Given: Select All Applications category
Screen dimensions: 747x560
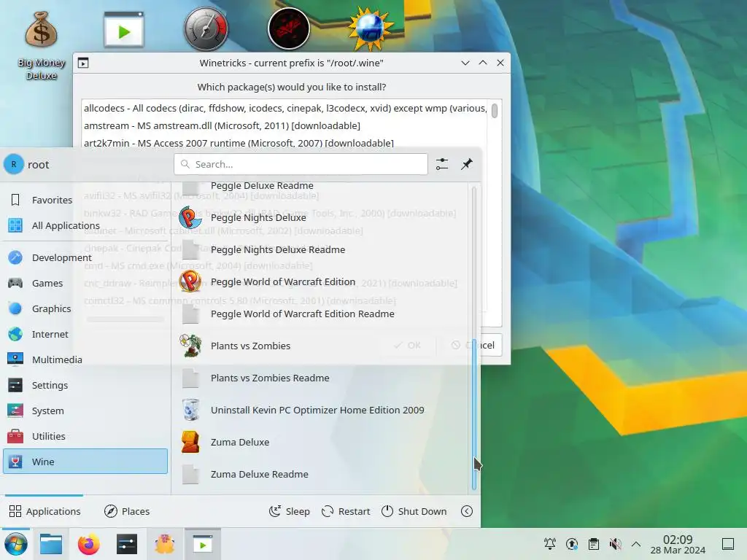Looking at the screenshot, I should click(x=85, y=225).
